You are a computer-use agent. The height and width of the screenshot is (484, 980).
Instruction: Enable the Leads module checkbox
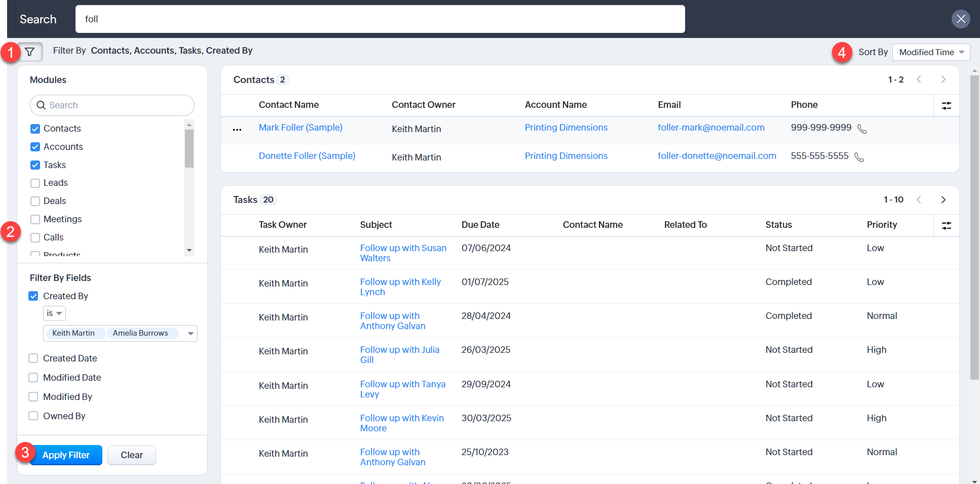point(35,183)
